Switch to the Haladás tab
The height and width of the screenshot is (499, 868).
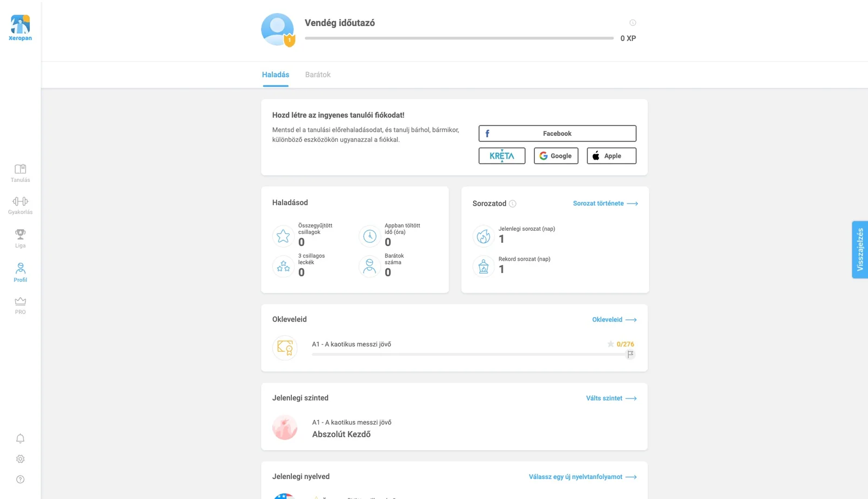[276, 75]
